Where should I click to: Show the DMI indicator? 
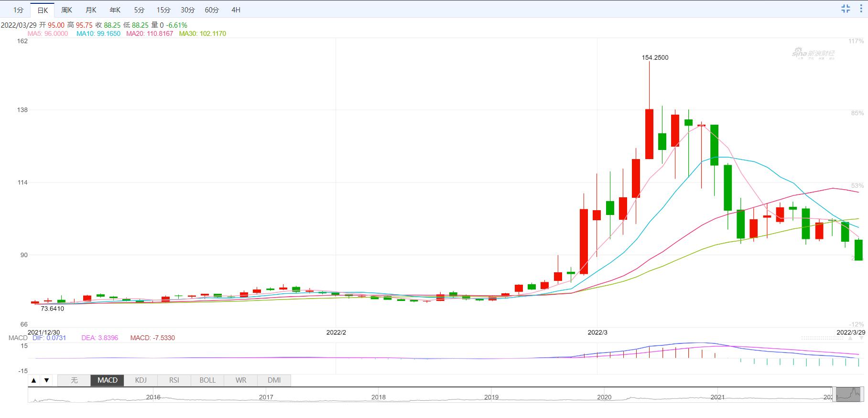click(x=274, y=380)
